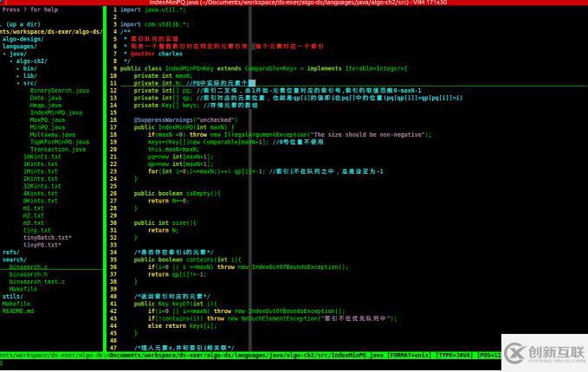Image resolution: width=588 pixels, height=372 pixels.
Task: Select 2Kints.txt in the tree
Action: click(x=41, y=179)
